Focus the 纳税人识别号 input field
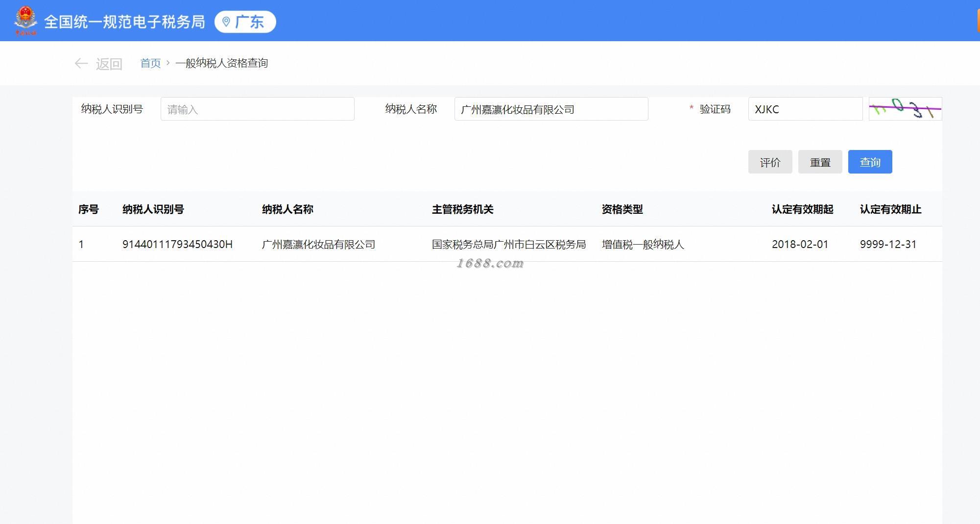 point(257,109)
